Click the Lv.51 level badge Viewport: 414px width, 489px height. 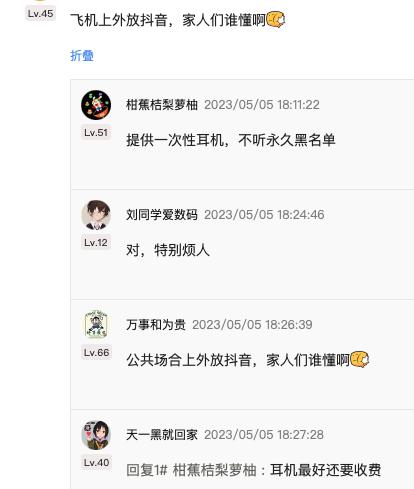point(96,133)
